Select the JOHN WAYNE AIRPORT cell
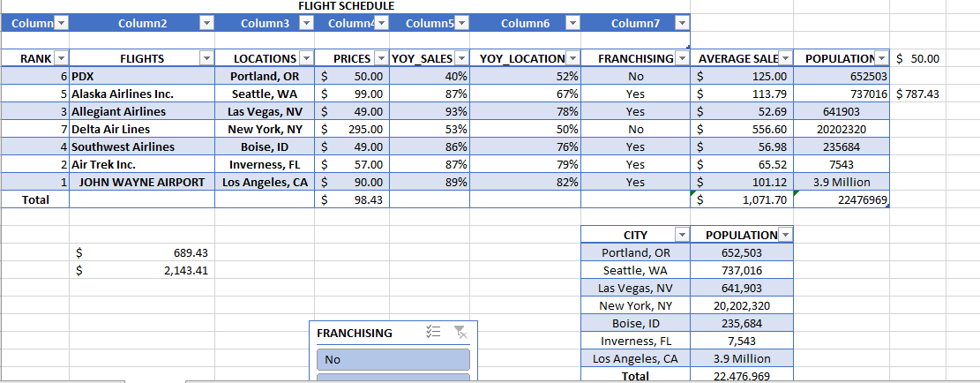This screenshot has height=383, width=980. tap(142, 183)
